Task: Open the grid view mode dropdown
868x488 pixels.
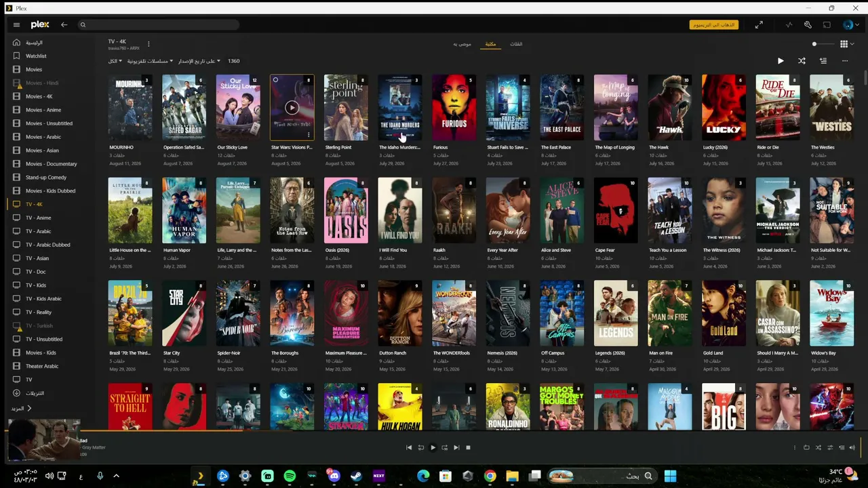Action: point(846,44)
